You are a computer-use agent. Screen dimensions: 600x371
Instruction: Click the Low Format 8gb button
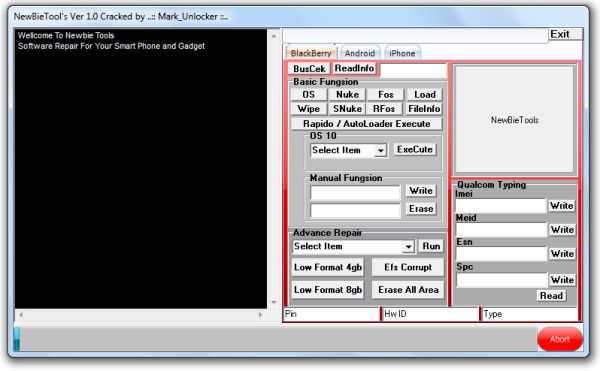[x=328, y=290]
